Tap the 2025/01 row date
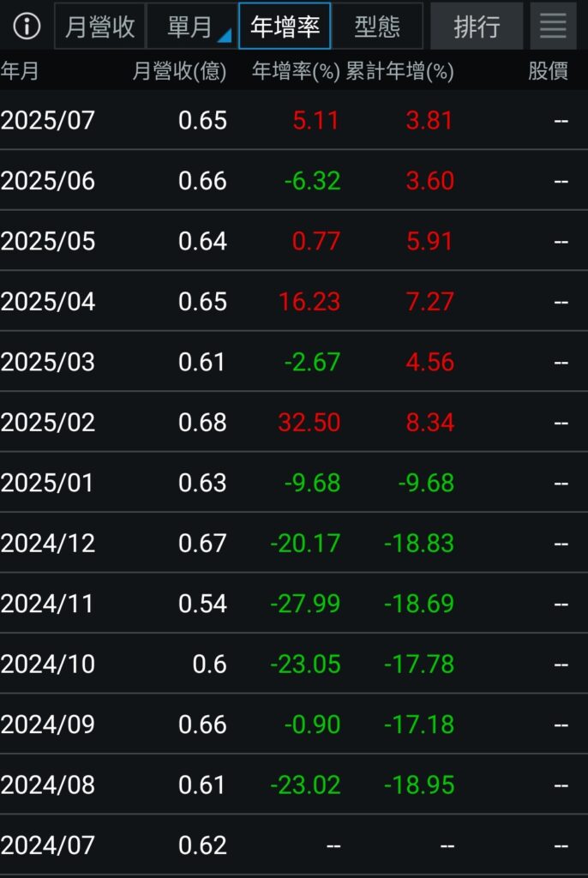Screen dimensions: 588x878 (x=48, y=483)
